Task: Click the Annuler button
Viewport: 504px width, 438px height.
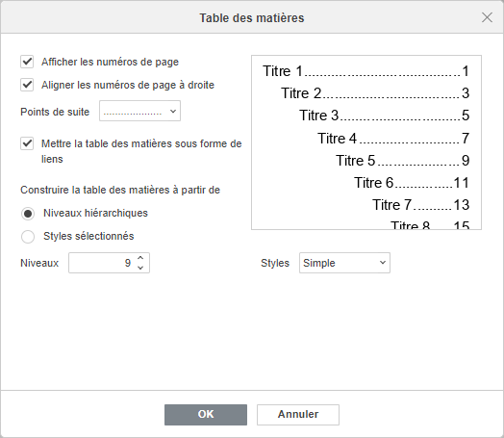Action: pyautogui.click(x=298, y=415)
